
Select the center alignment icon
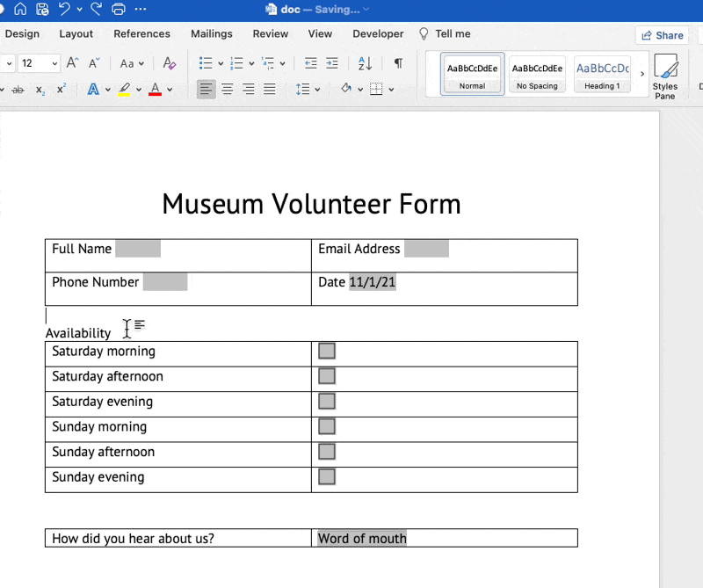point(227,89)
